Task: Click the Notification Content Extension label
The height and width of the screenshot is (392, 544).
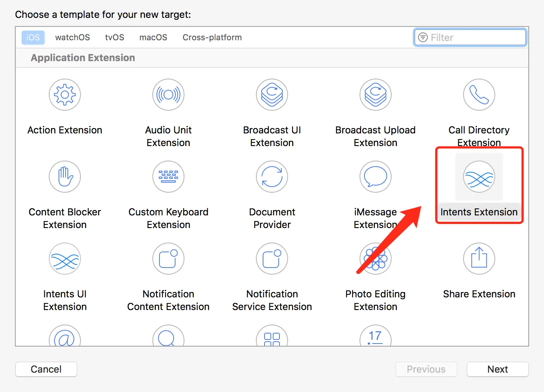Action: click(x=168, y=300)
